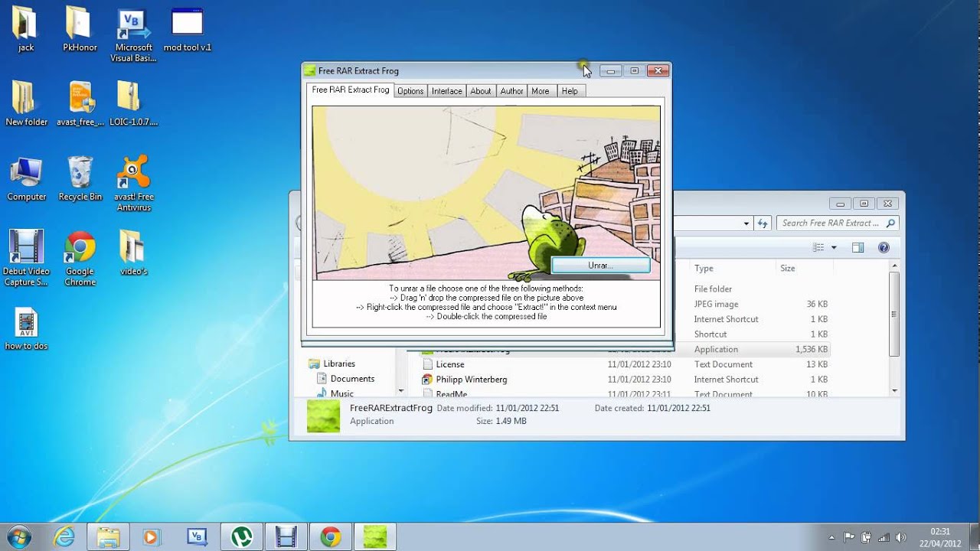The height and width of the screenshot is (551, 980).
Task: Open the More tab
Action: [x=541, y=91]
